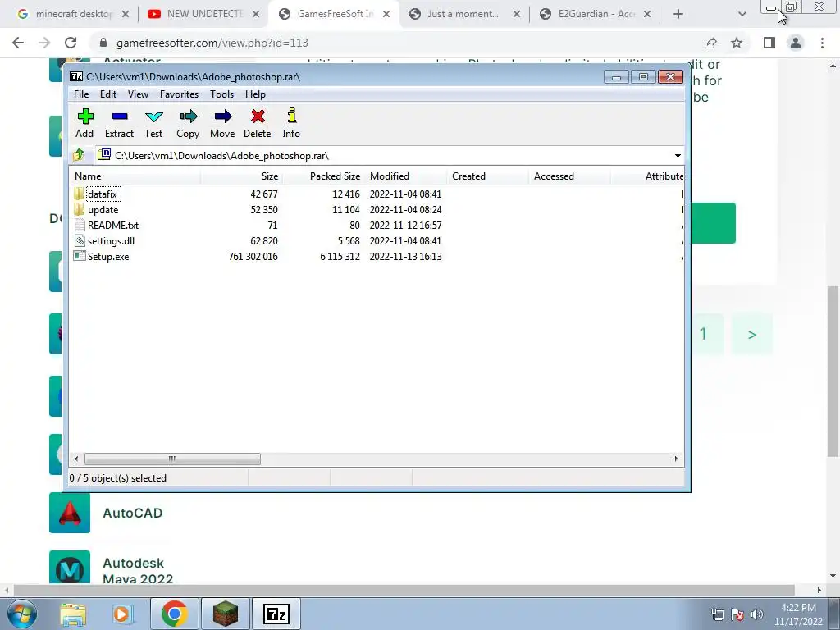The height and width of the screenshot is (630, 840).
Task: Select the update folder icon
Action: (x=80, y=209)
